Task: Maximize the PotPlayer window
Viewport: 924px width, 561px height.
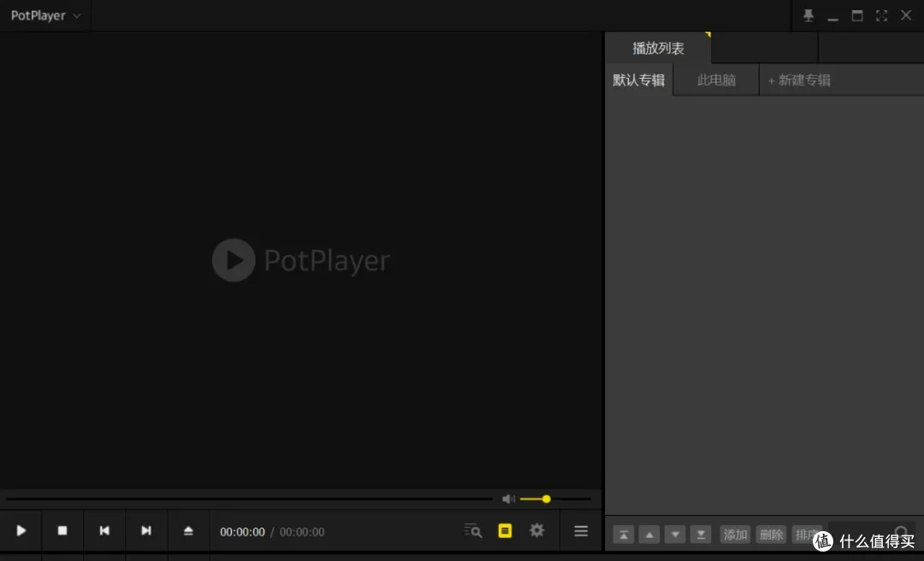Action: click(x=857, y=16)
